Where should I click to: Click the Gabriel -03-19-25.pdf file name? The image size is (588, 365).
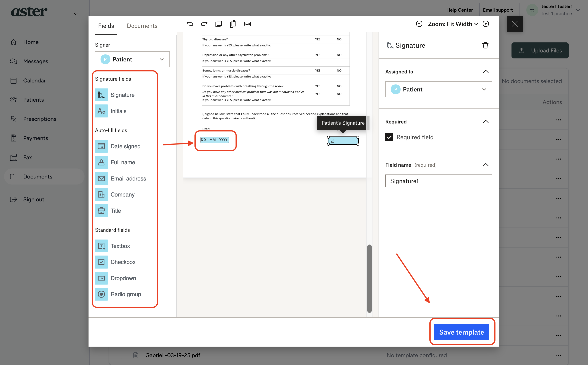172,355
